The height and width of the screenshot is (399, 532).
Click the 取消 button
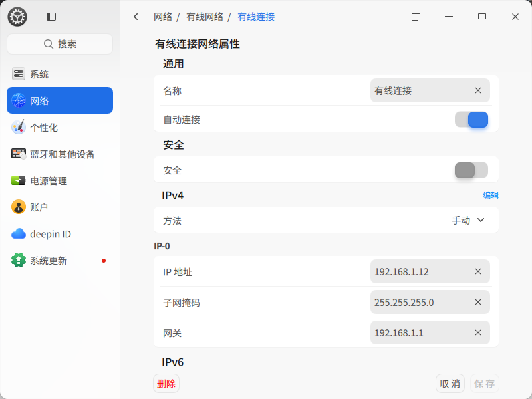coord(450,384)
